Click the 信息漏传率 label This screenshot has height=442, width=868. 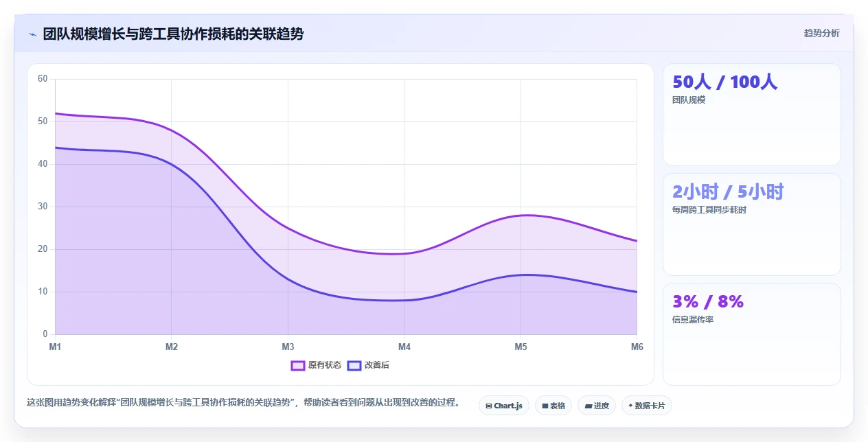point(693,320)
